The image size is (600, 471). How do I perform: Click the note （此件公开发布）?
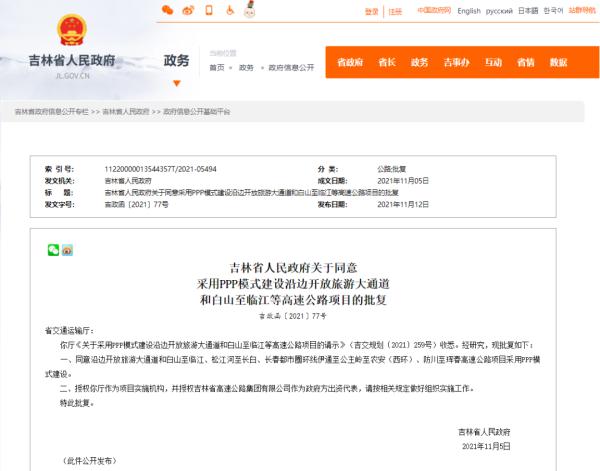pos(89,461)
